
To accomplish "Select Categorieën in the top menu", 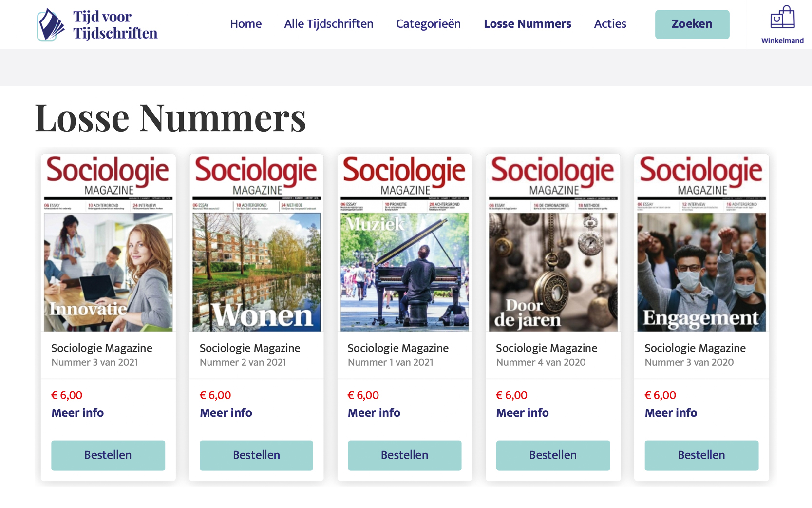I will [428, 24].
